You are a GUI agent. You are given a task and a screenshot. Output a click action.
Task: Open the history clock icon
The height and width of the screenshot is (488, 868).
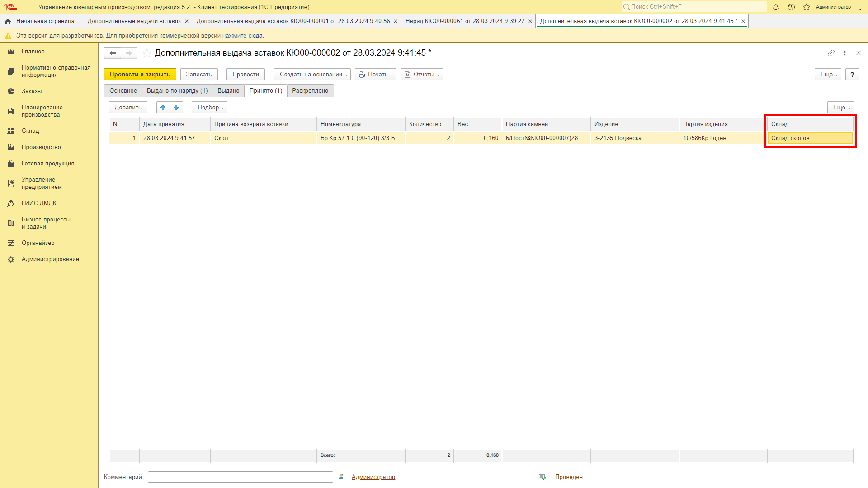click(x=791, y=7)
